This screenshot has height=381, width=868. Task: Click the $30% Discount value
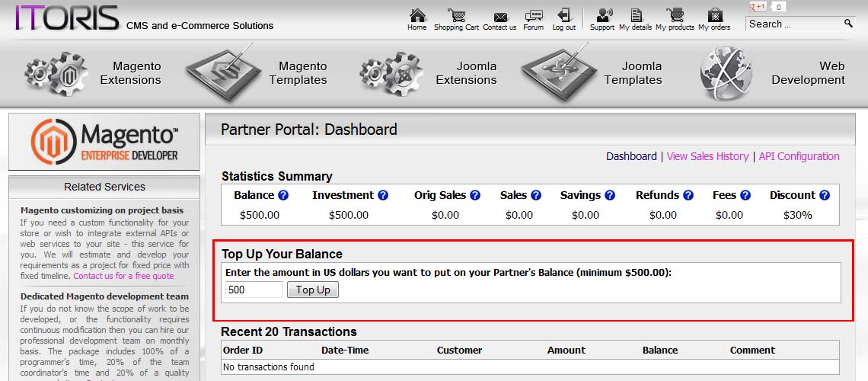(x=798, y=215)
